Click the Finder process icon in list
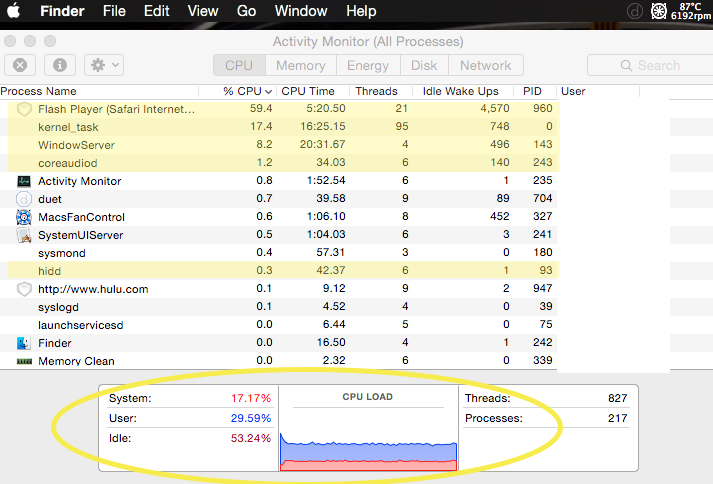Image resolution: width=713 pixels, height=484 pixels. click(24, 343)
